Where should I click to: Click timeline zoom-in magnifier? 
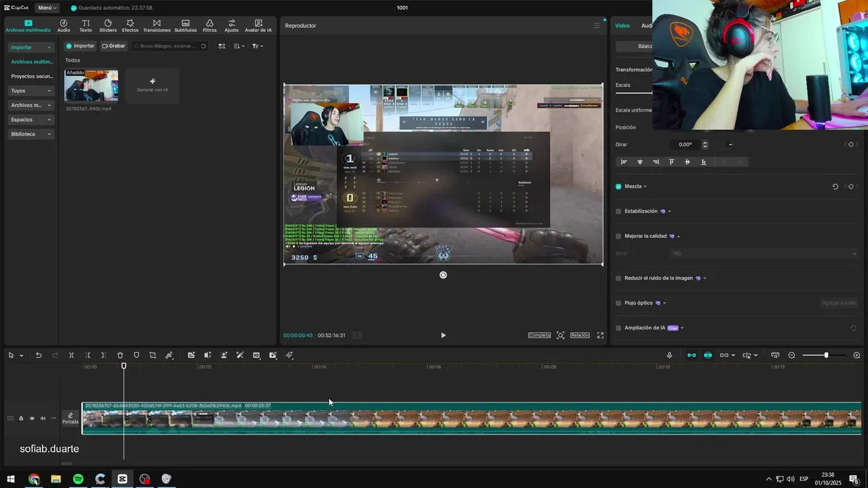click(x=856, y=355)
